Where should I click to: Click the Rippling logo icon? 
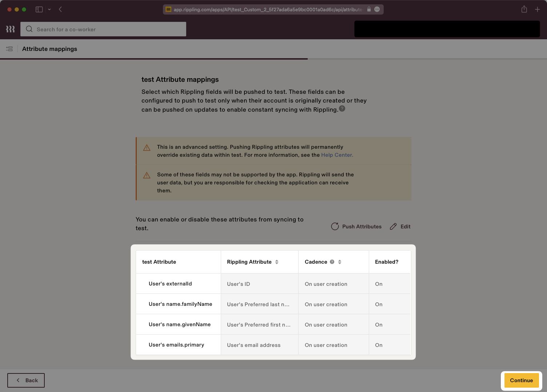tap(10, 29)
